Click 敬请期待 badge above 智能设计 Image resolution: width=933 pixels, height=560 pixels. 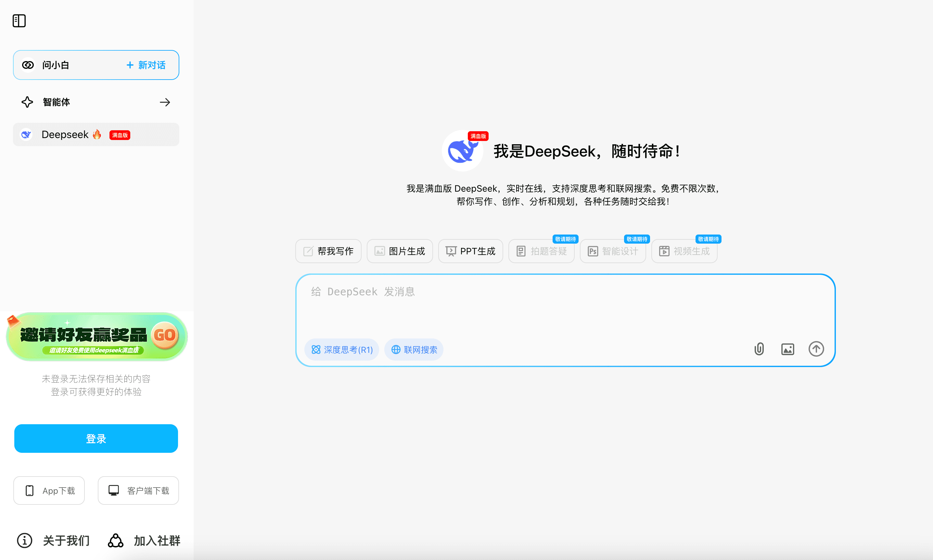(637, 239)
